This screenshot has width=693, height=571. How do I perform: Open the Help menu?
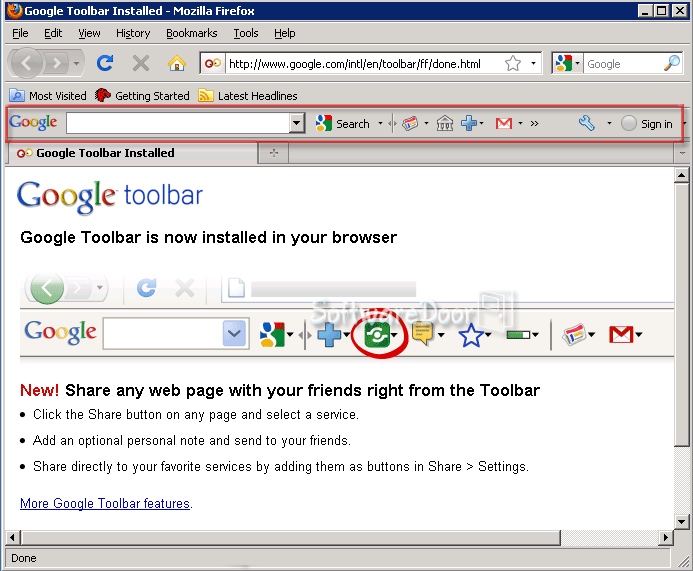pos(285,33)
